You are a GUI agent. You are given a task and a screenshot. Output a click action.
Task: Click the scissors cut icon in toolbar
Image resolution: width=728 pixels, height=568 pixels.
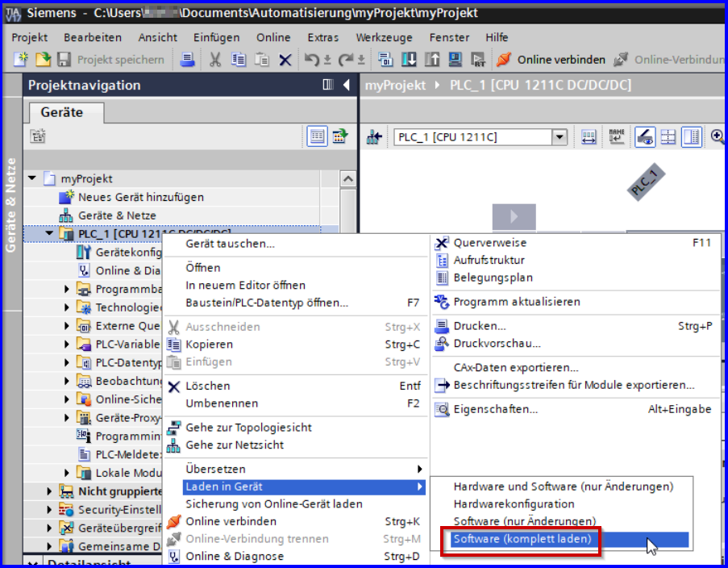coord(215,60)
